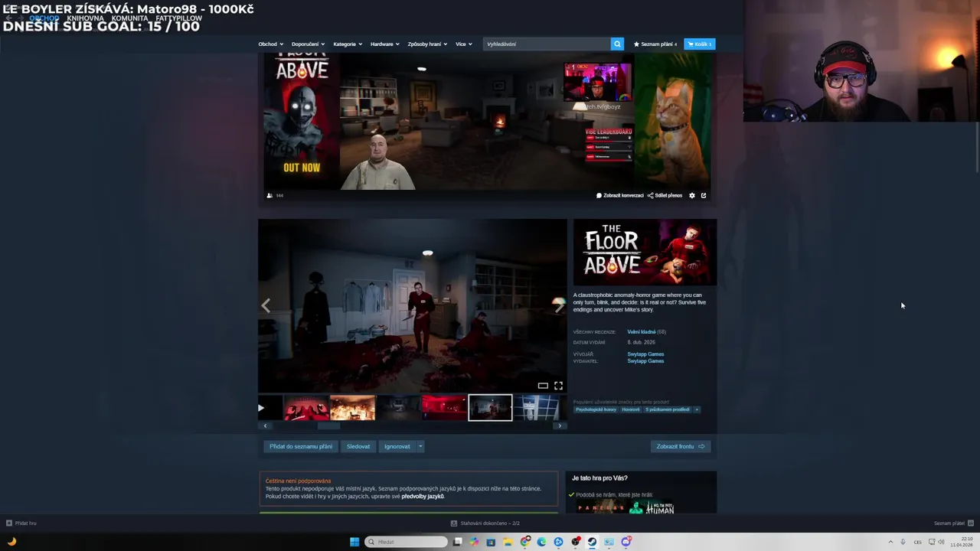The image size is (980, 551).
Task: Open screenshot in fullscreen
Action: coord(558,386)
